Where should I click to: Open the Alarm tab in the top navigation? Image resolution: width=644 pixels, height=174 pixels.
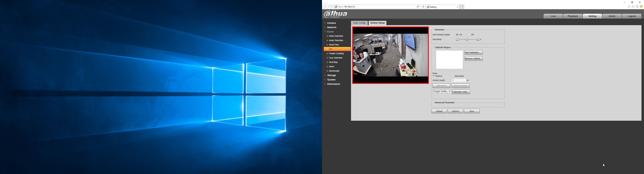(x=612, y=16)
